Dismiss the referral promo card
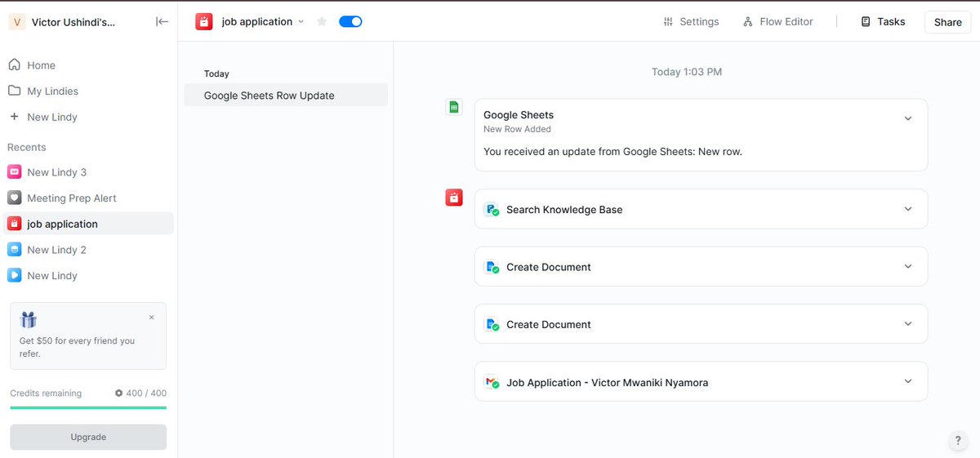 tap(151, 318)
